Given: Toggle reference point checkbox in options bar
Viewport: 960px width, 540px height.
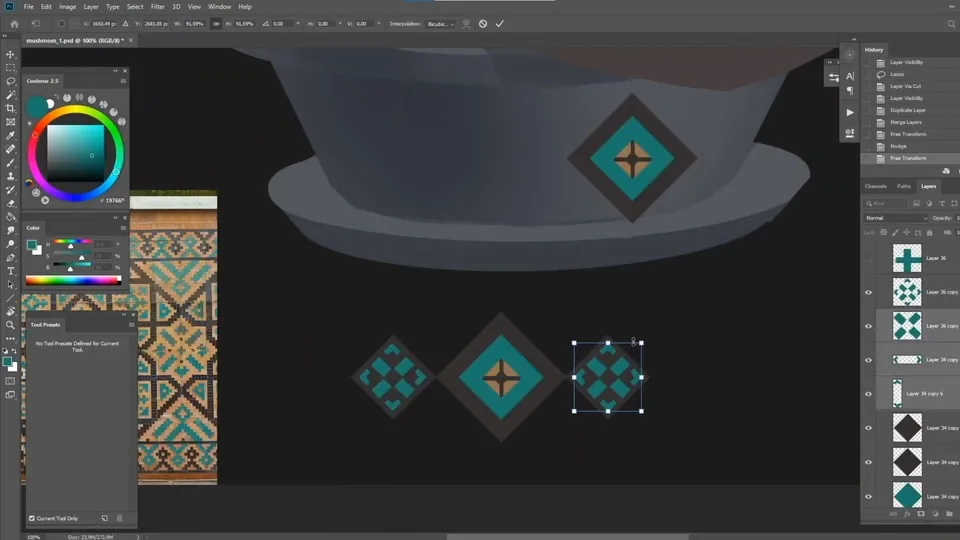Looking at the screenshot, I should (x=61, y=24).
